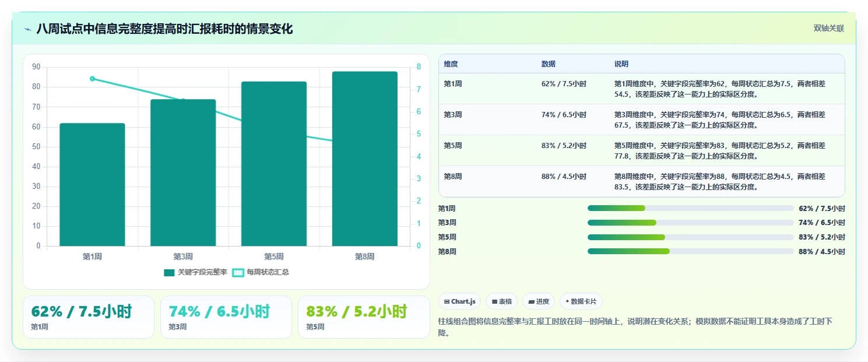Click the lightning icon beside the title
The width and height of the screenshot is (868, 362).
(x=28, y=29)
